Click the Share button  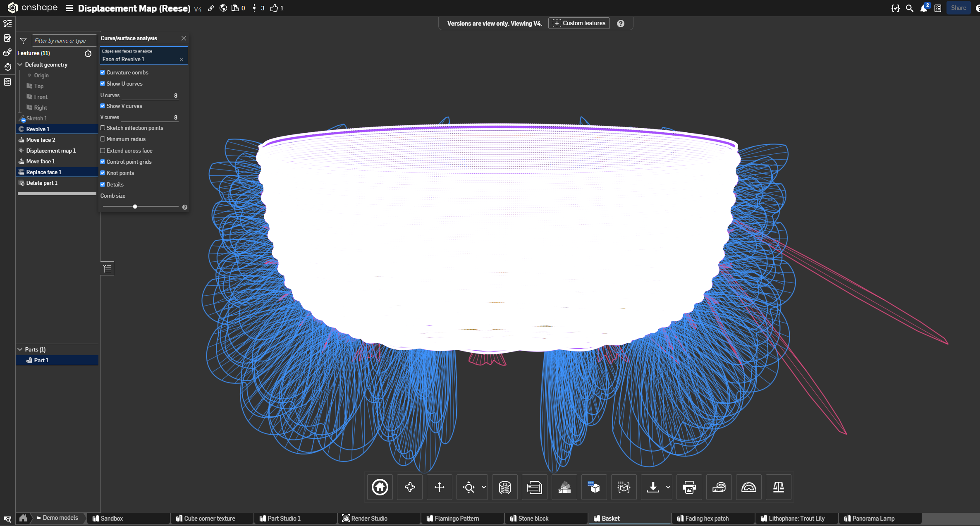[x=958, y=8]
